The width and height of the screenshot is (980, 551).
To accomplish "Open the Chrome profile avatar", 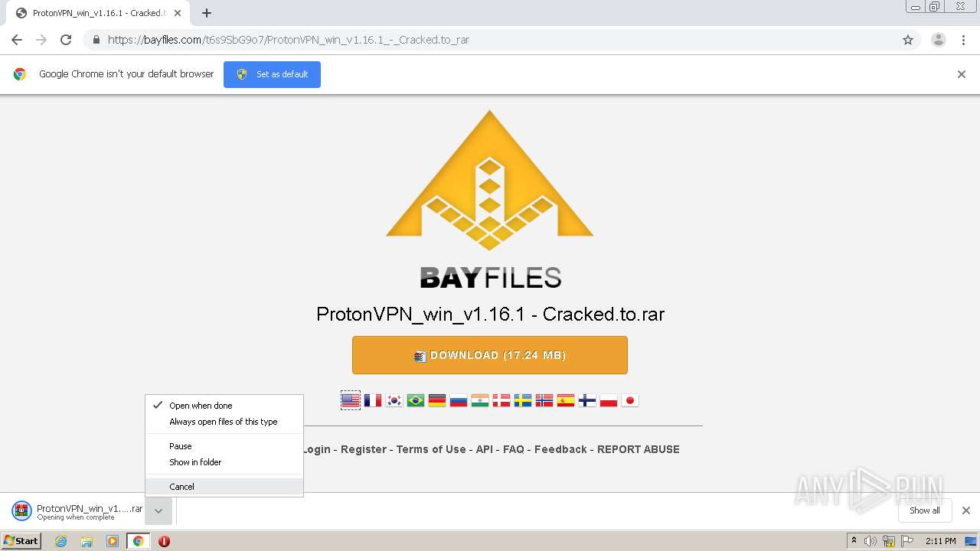I will 939,40.
